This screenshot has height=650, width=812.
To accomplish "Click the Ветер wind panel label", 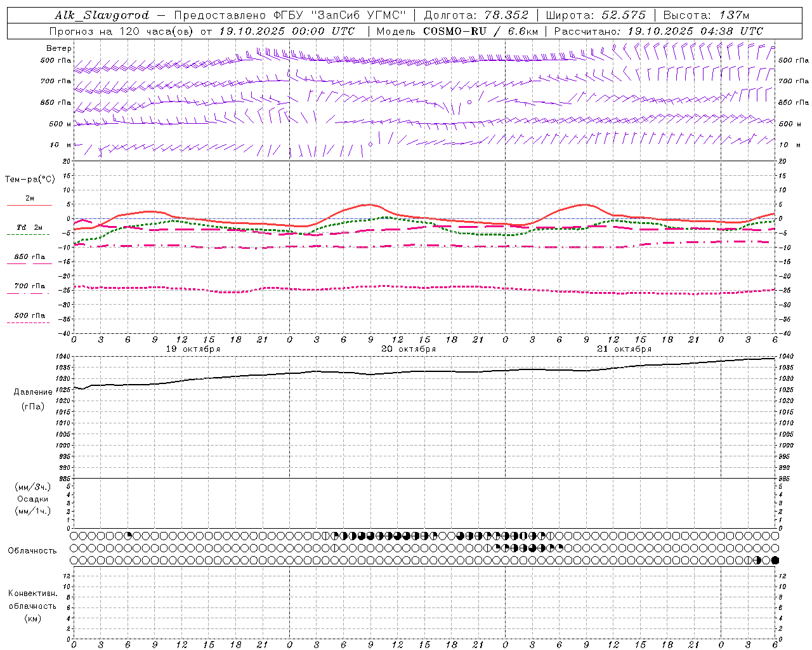I will point(59,48).
